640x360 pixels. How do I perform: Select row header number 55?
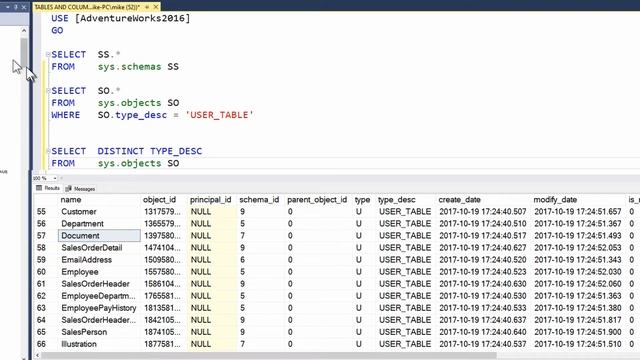pos(41,211)
